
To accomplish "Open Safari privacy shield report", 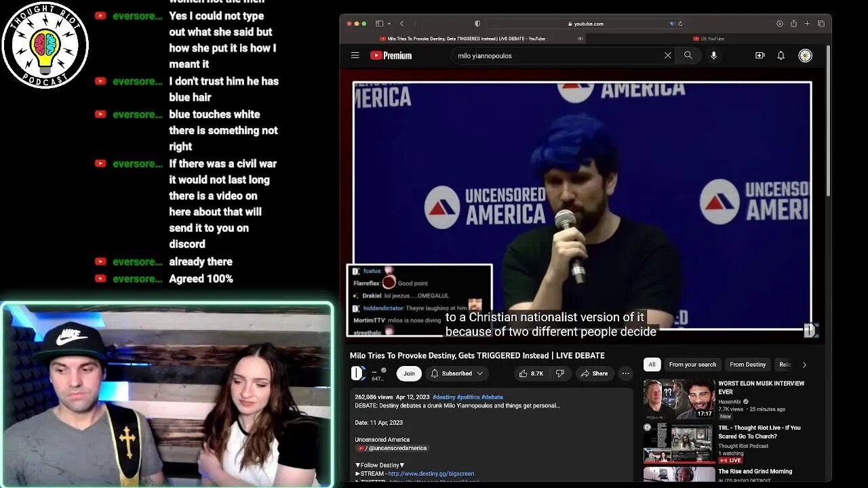I will (477, 24).
